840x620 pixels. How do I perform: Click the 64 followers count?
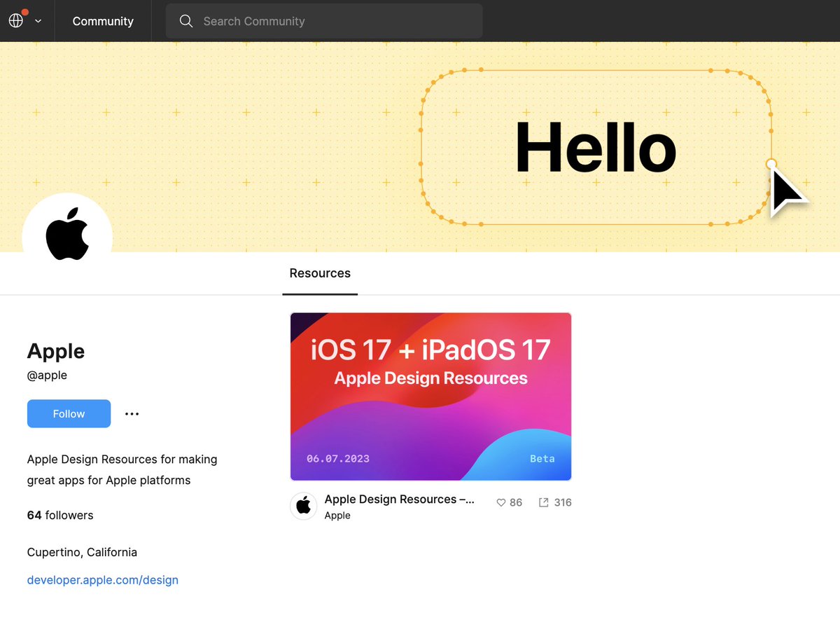60,515
